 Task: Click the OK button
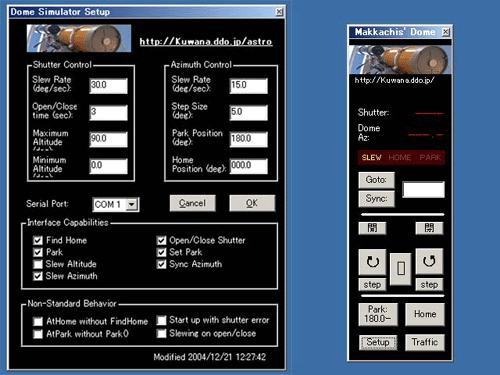252,203
